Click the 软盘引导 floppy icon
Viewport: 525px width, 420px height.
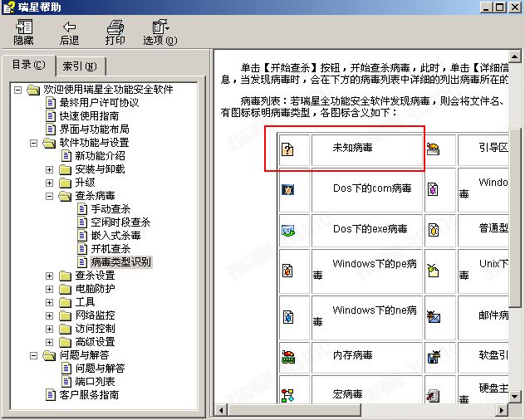point(434,357)
